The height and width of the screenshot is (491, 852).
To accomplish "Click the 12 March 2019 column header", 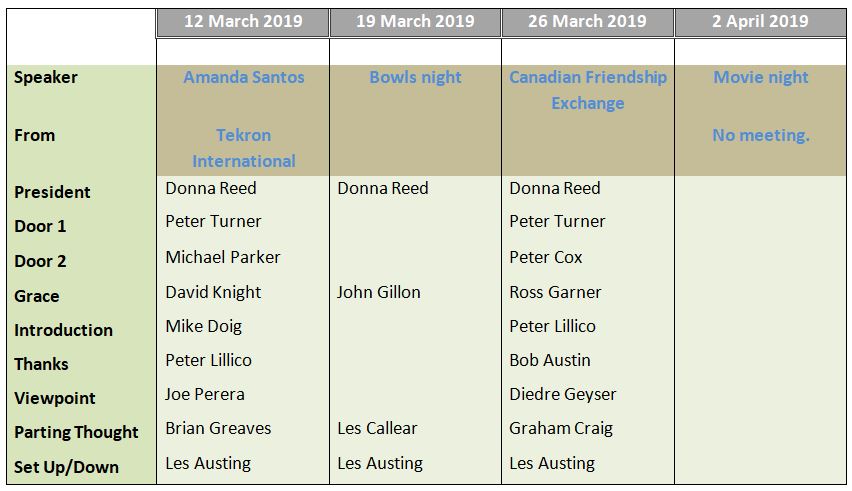I will pyautogui.click(x=243, y=22).
